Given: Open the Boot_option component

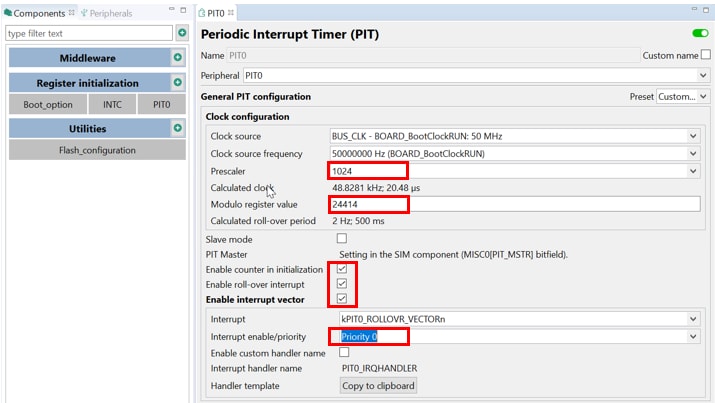Looking at the screenshot, I should [48, 104].
